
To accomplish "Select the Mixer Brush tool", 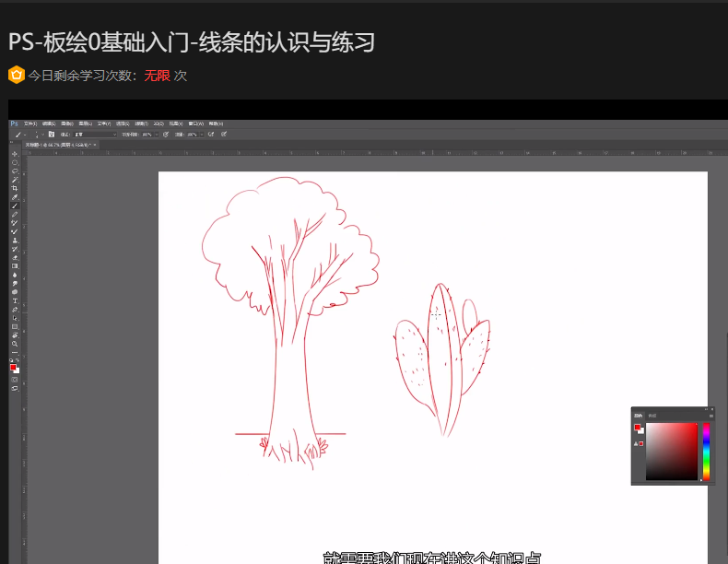I will coord(15,231).
